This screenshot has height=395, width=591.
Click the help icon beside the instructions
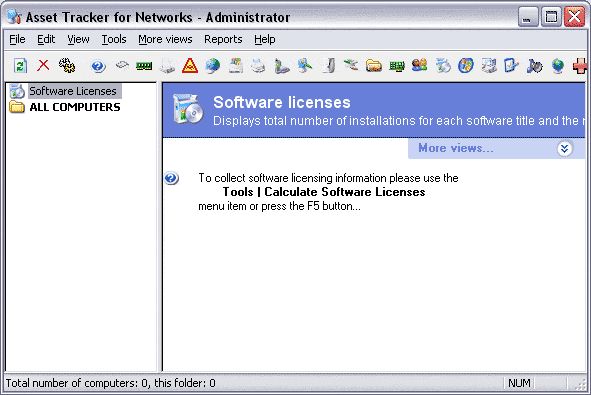click(x=171, y=178)
